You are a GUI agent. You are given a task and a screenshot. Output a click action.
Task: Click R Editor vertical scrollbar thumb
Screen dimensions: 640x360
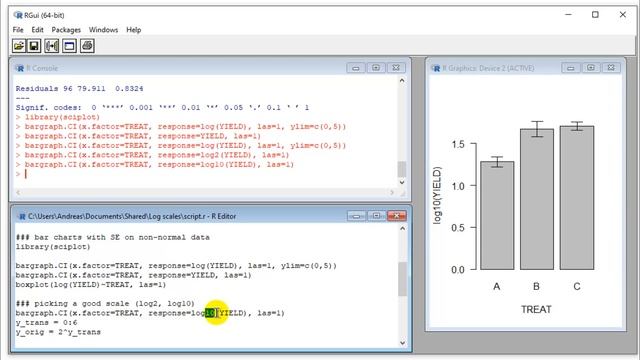402,279
